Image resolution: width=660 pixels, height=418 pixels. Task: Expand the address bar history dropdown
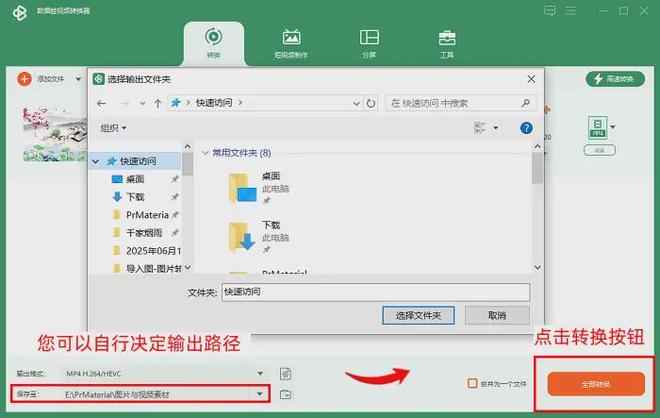coord(357,103)
